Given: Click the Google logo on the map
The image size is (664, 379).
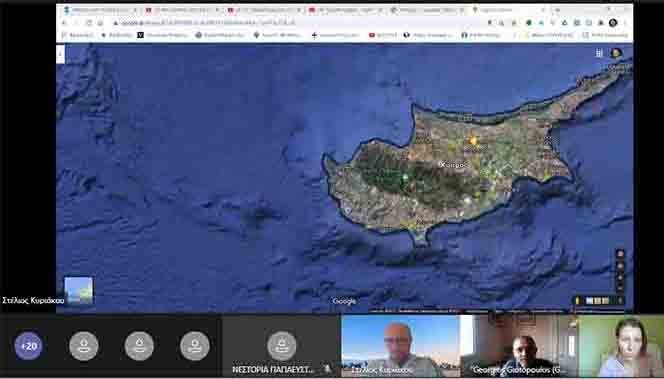Looking at the screenshot, I should pos(344,301).
